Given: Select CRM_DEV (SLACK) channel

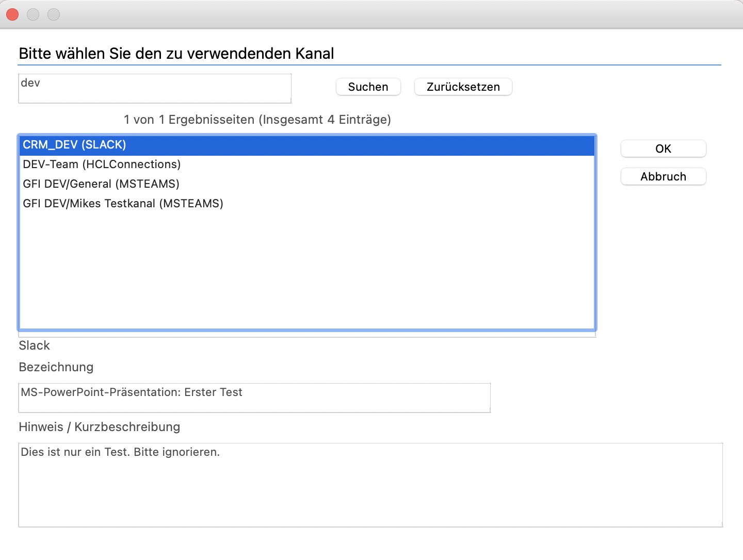Looking at the screenshot, I should pyautogui.click(x=307, y=145).
